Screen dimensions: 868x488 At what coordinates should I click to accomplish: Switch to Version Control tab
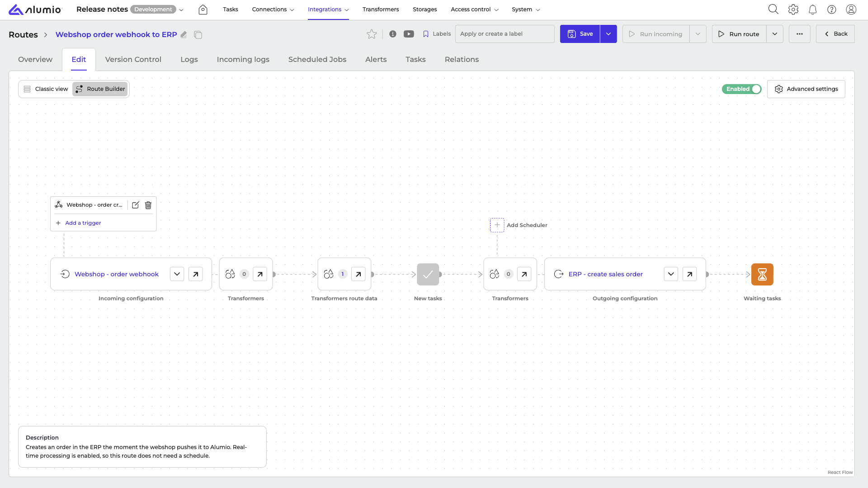pyautogui.click(x=133, y=59)
